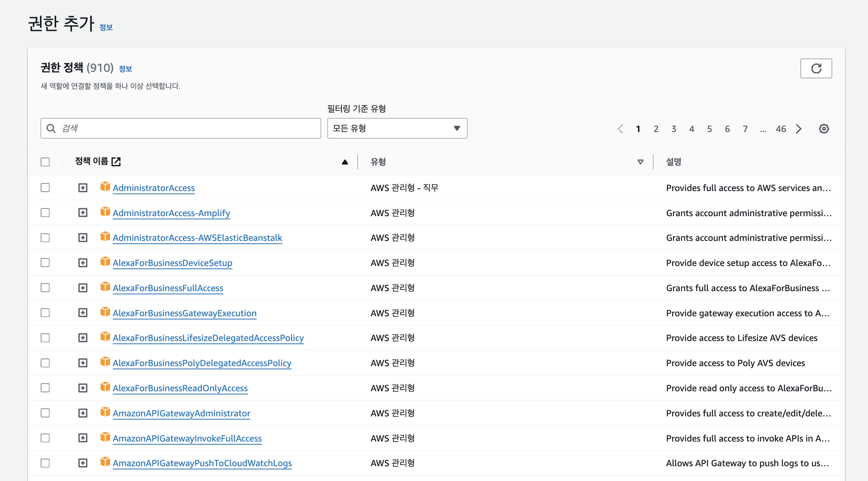Click the search magnifier icon
The width and height of the screenshot is (868, 481).
51,128
